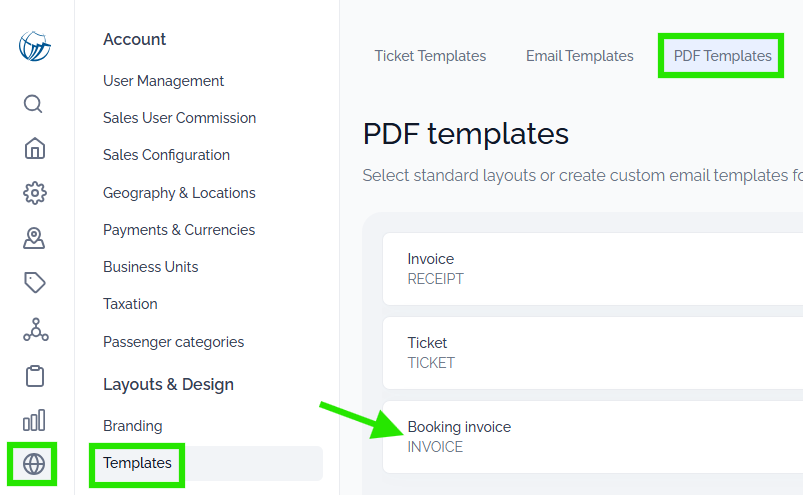Open the gear settings icon
Viewport: 803px width, 495px height.
pos(34,193)
